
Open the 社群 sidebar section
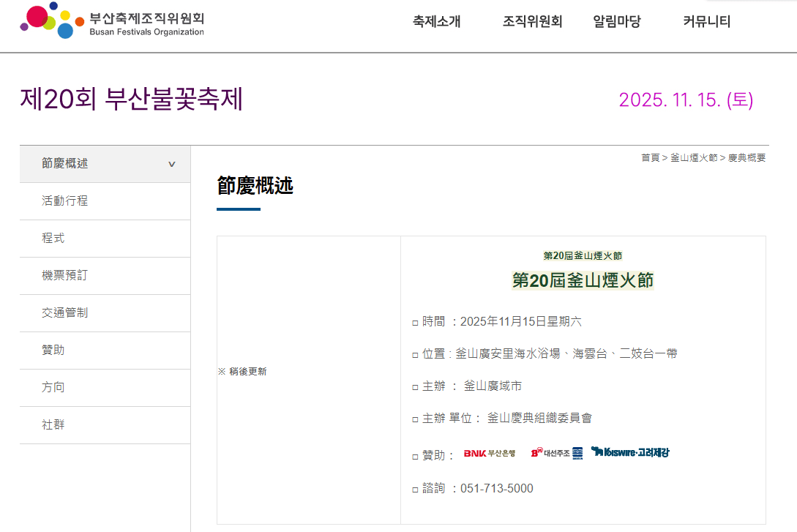coord(53,424)
